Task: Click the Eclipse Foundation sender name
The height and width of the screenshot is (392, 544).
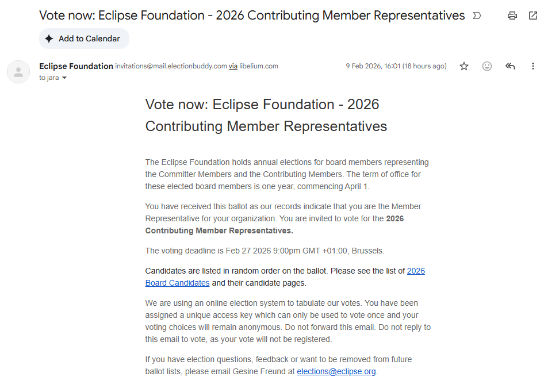Action: 76,66
